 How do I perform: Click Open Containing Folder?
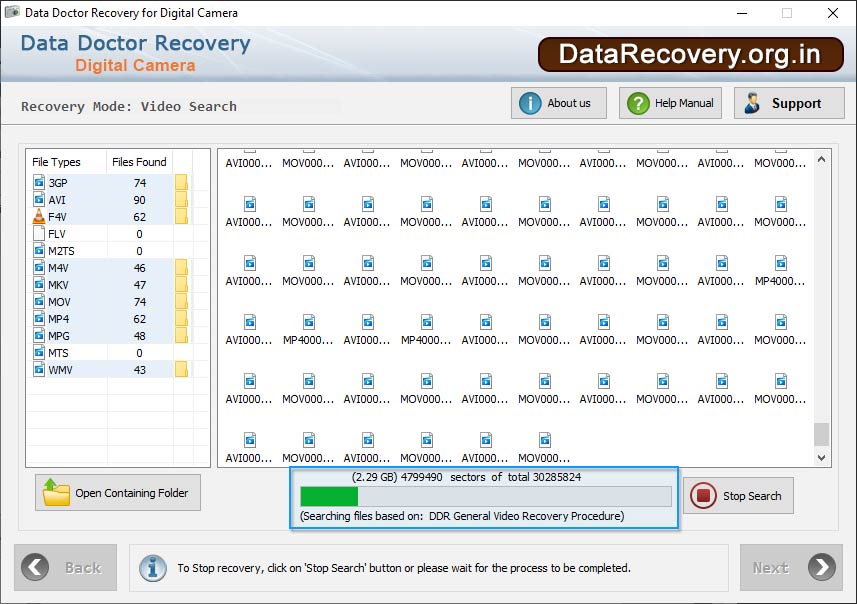pyautogui.click(x=118, y=492)
